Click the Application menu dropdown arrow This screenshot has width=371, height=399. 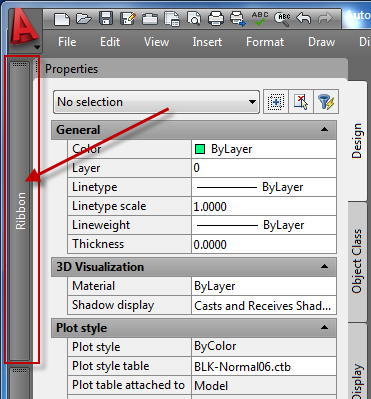click(37, 47)
